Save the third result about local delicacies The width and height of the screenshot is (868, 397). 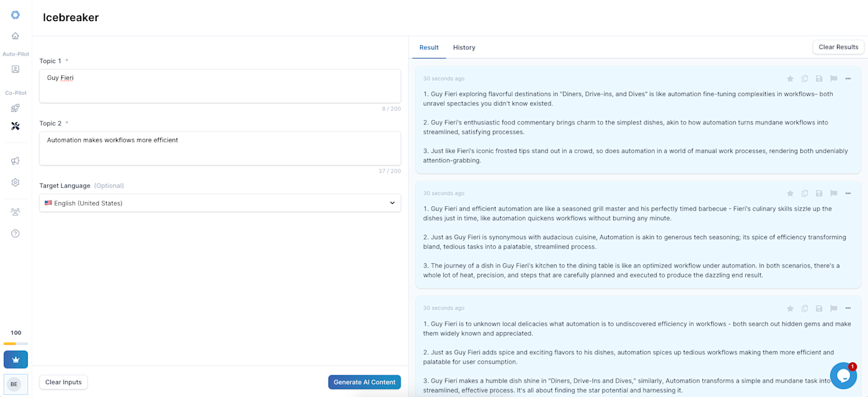point(819,308)
